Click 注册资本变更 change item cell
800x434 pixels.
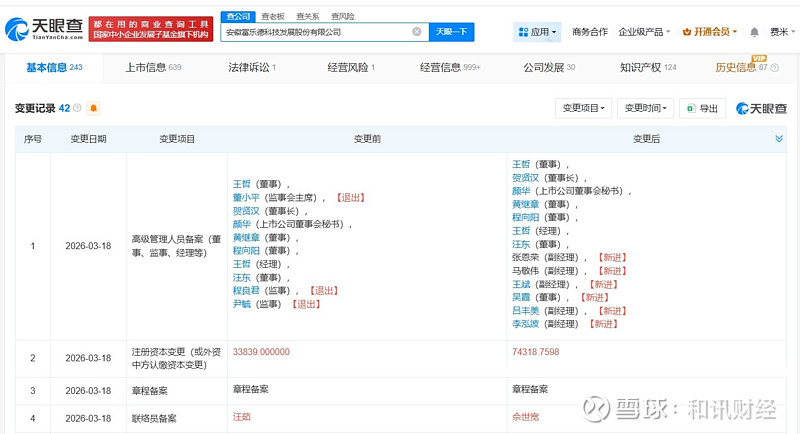click(176, 359)
